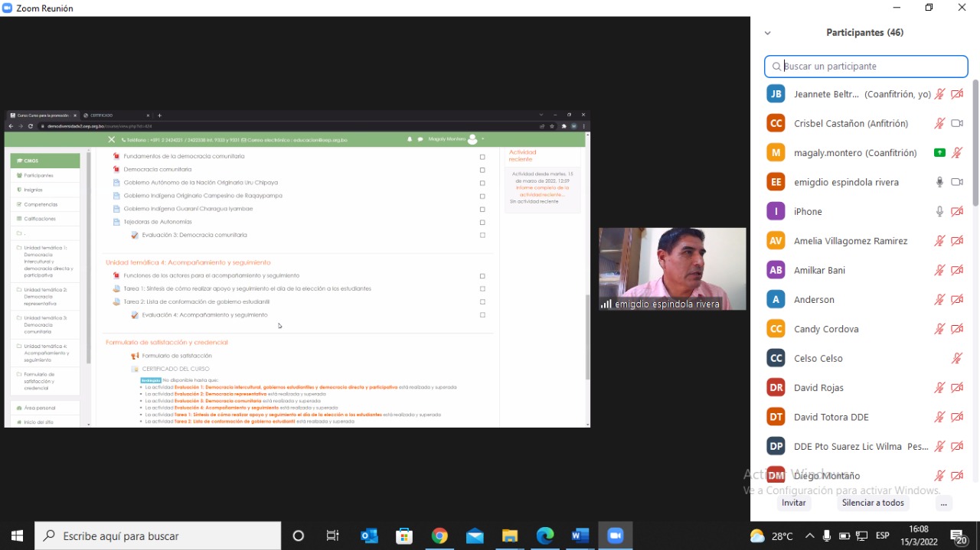980x550 pixels.
Task: Open Windows Task View button
Action: [333, 535]
